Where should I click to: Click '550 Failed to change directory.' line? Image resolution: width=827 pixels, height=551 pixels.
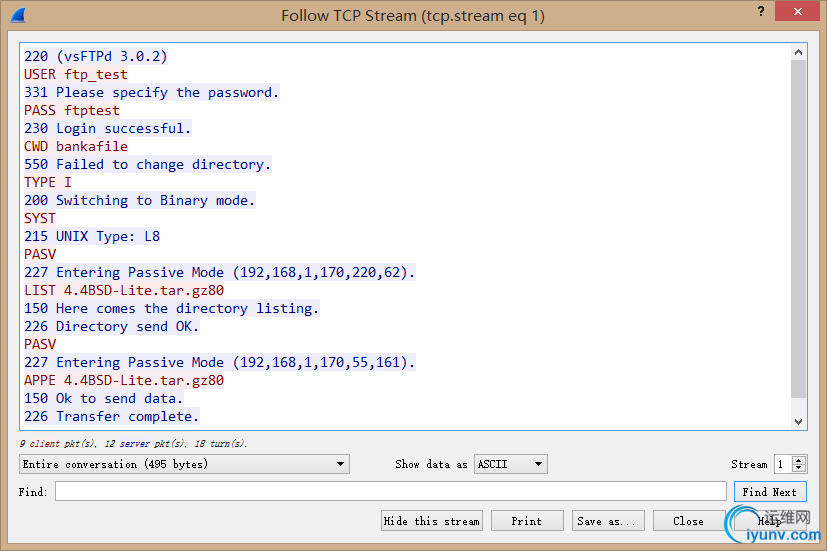[x=148, y=165]
